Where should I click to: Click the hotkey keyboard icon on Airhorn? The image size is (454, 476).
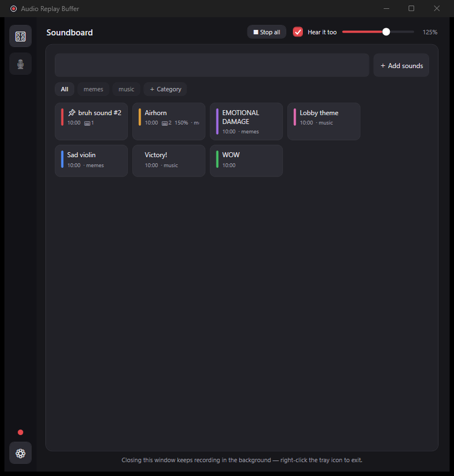point(164,123)
